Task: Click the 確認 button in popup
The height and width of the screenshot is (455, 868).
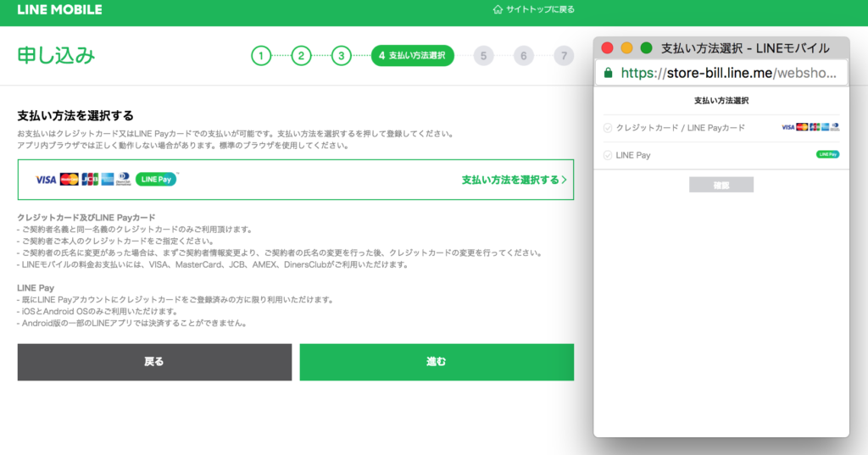Action: (721, 185)
